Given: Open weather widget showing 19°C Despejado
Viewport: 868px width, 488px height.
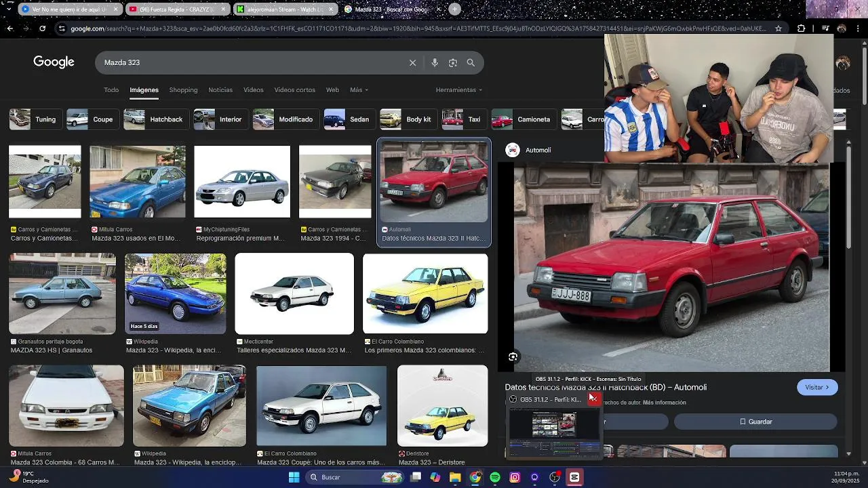Looking at the screenshot, I should pos(28,477).
